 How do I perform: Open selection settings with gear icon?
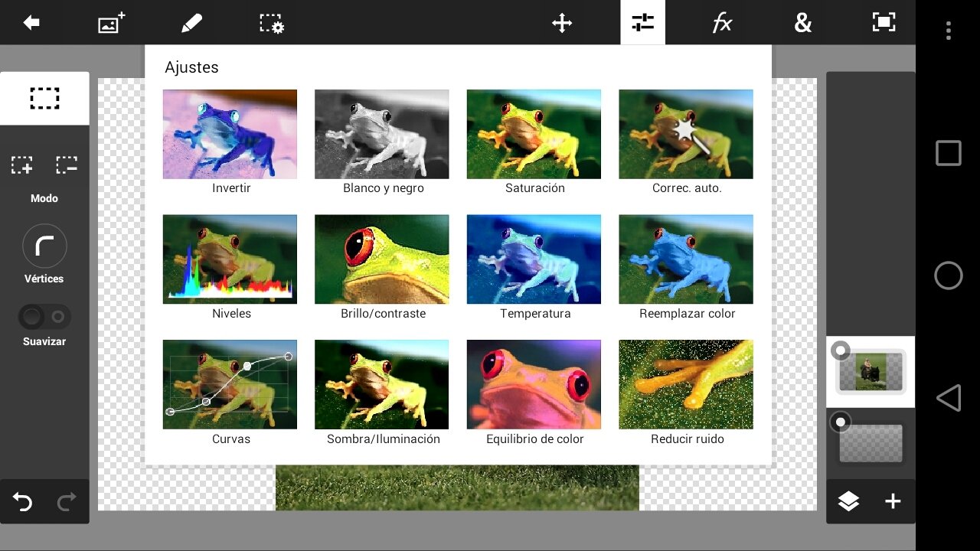click(x=271, y=23)
